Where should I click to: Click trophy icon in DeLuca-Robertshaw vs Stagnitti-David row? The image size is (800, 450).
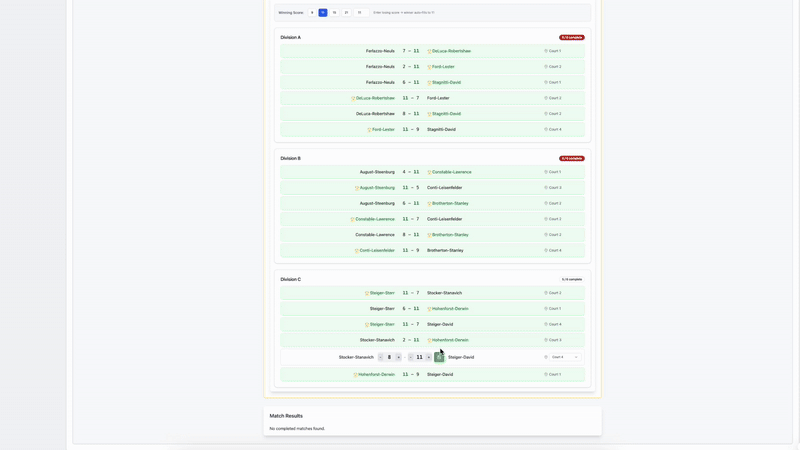point(429,114)
